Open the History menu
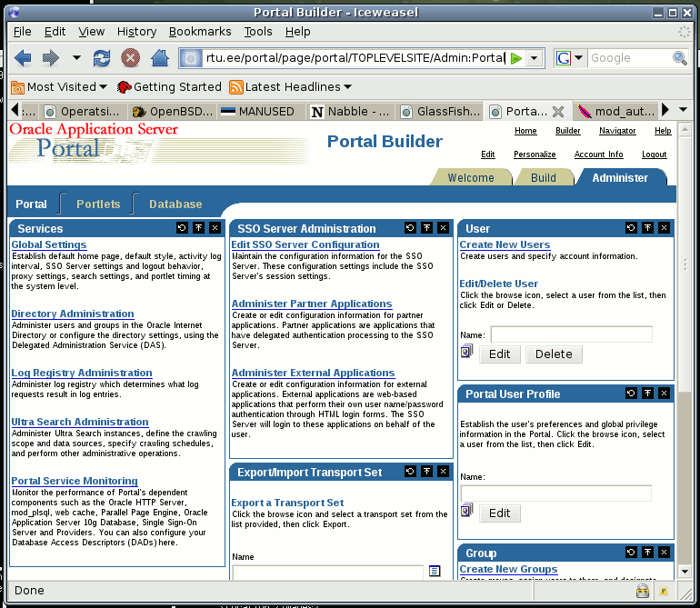Screen dimensions: 700x608 [136, 32]
